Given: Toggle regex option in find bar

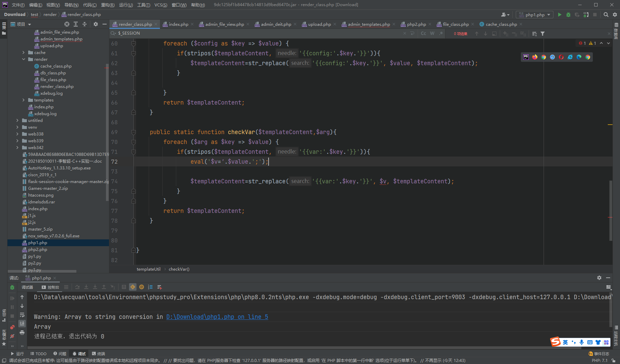Looking at the screenshot, I should tap(441, 33).
